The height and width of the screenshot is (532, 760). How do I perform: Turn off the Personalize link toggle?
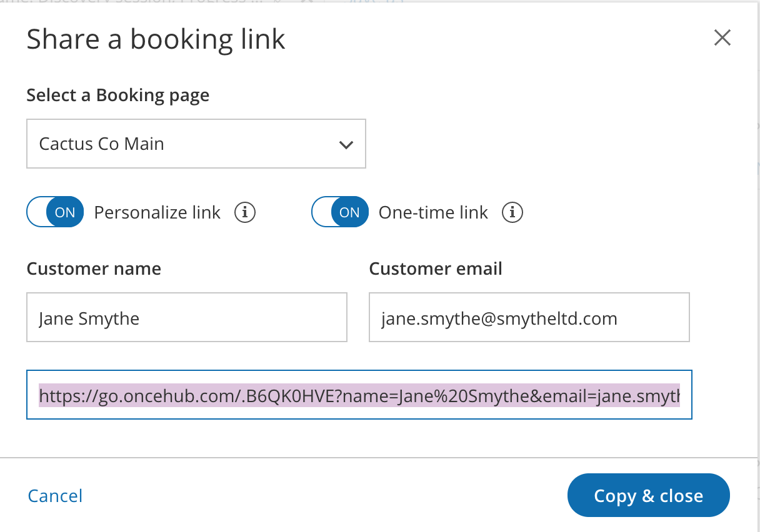coord(55,212)
